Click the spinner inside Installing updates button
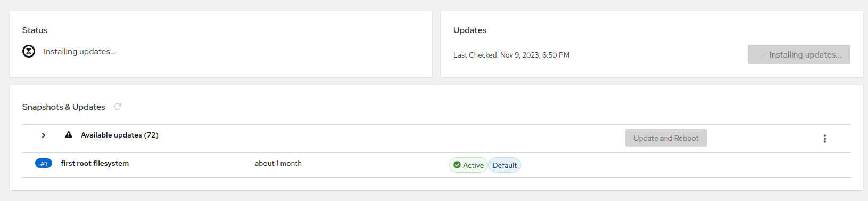 click(762, 55)
